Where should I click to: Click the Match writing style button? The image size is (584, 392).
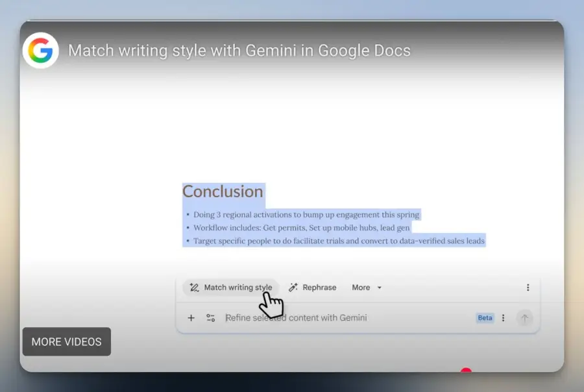coord(230,288)
